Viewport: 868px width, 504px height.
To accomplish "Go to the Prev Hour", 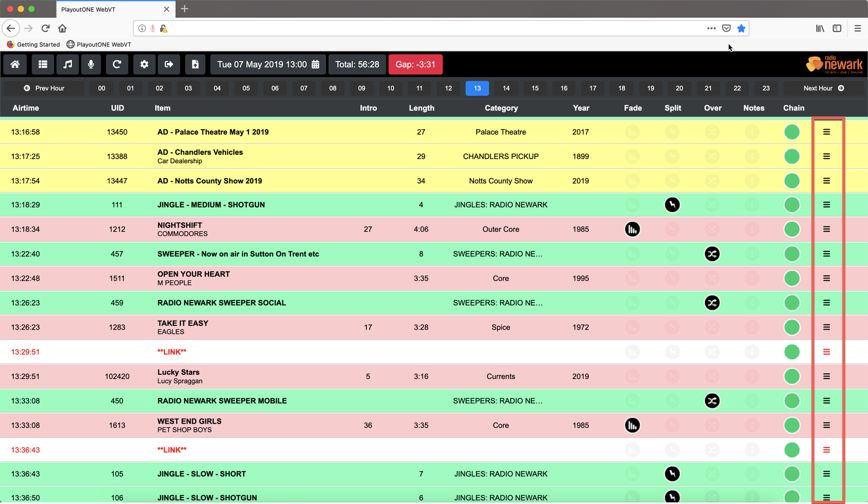I will point(44,88).
